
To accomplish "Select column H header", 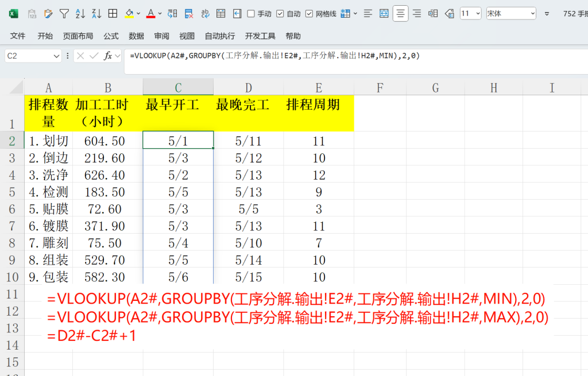I will [x=494, y=87].
